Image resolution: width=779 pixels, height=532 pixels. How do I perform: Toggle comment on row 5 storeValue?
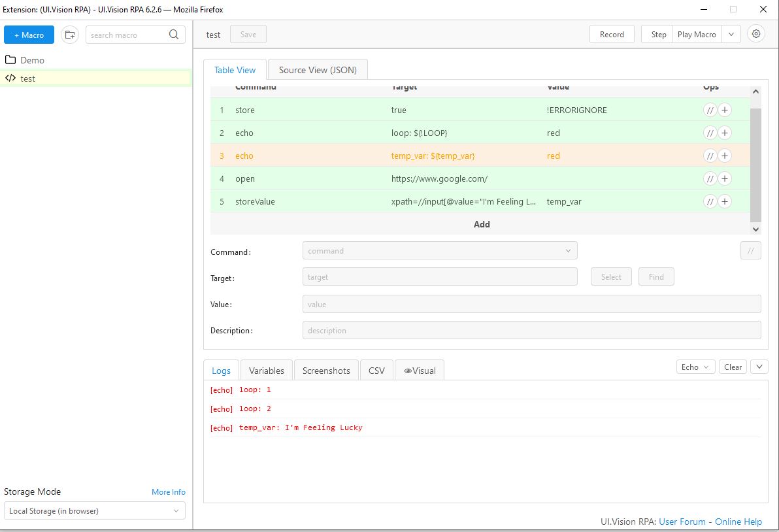[710, 202]
